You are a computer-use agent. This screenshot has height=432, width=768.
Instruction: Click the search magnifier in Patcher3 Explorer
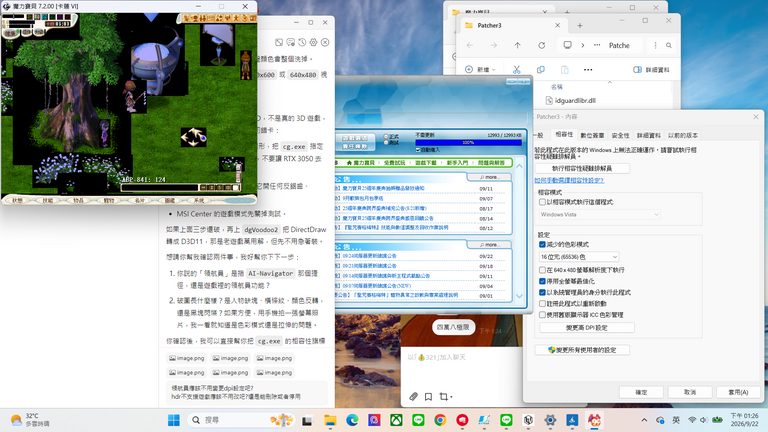pyautogui.click(x=669, y=45)
